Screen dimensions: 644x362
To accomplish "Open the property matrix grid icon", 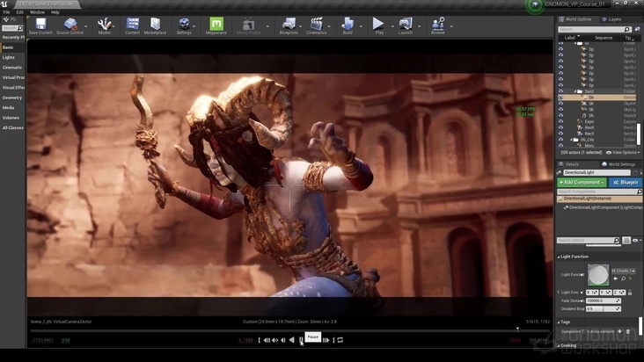I will pyautogui.click(x=626, y=240).
